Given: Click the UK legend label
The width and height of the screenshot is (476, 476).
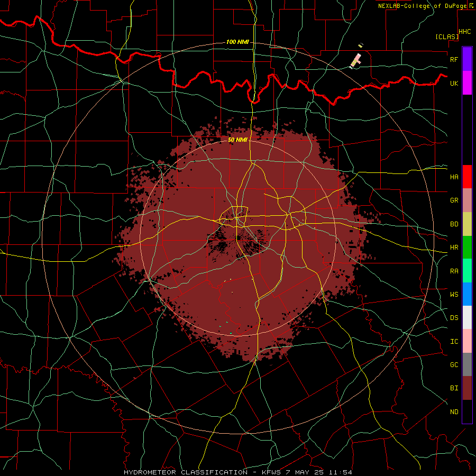Looking at the screenshot, I should (454, 83).
